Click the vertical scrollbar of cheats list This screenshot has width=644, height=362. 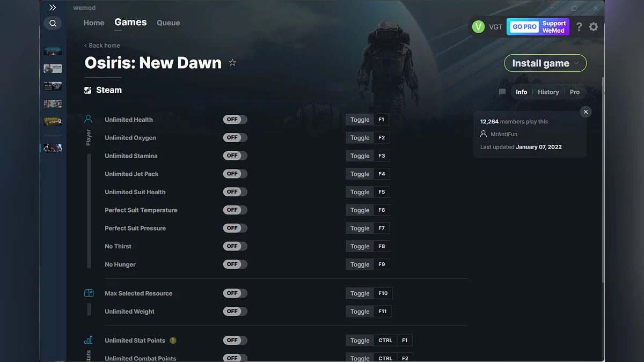coord(602,180)
